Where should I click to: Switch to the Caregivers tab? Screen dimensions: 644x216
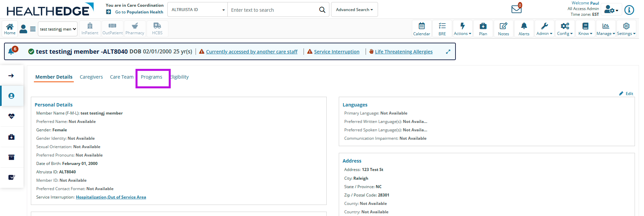point(91,77)
